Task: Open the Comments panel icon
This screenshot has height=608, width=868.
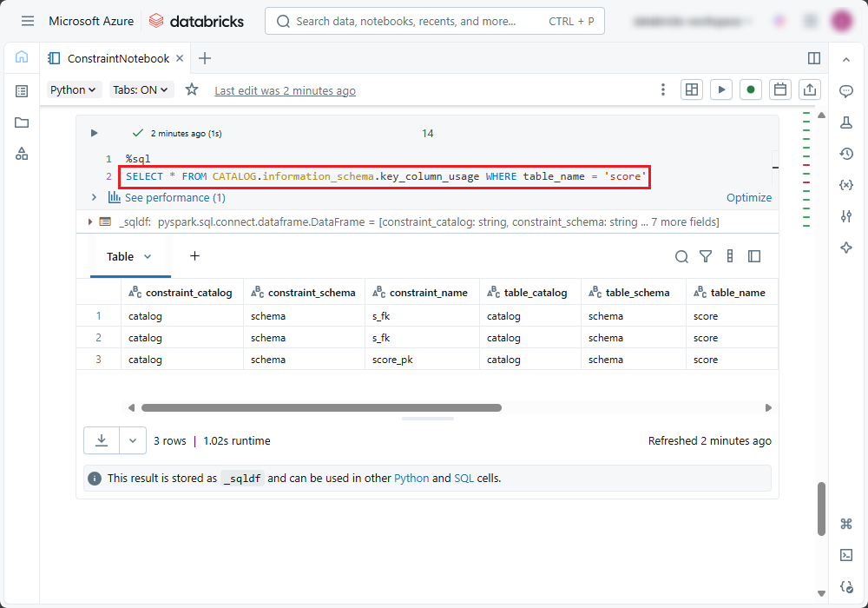Action: click(846, 91)
